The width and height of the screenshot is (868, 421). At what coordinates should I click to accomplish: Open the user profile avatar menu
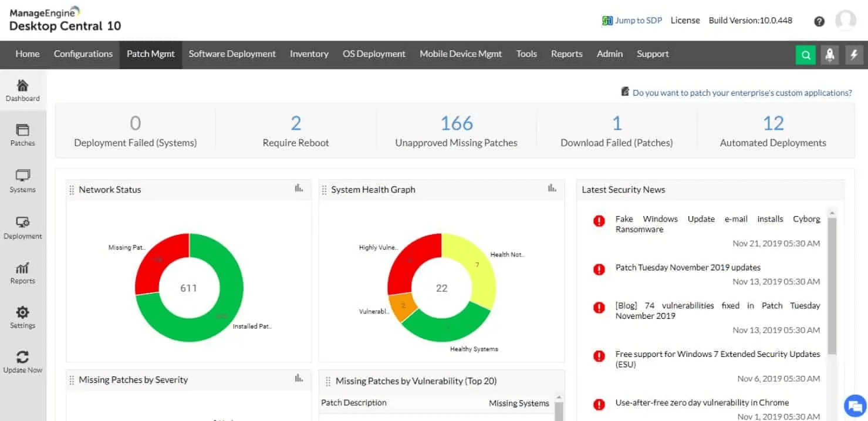pyautogui.click(x=846, y=21)
